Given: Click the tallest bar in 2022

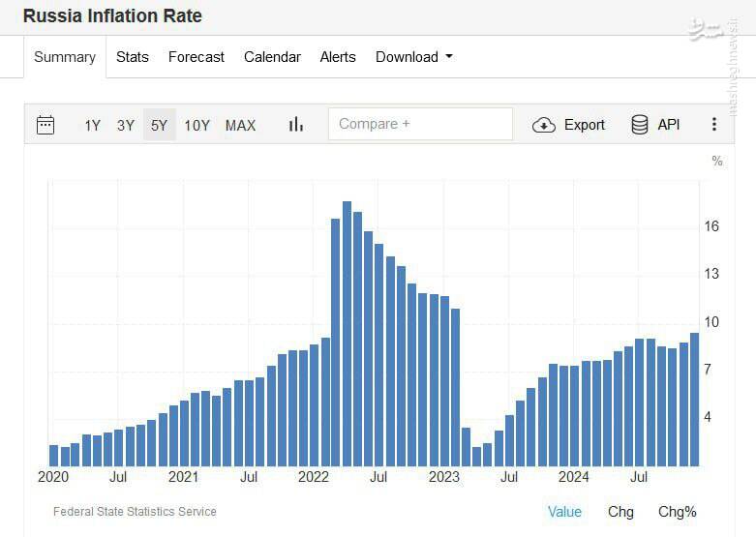Looking at the screenshot, I should pyautogui.click(x=347, y=334).
